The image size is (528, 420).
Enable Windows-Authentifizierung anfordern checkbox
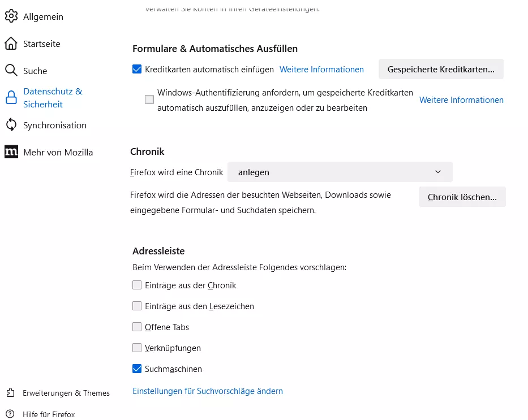click(149, 99)
